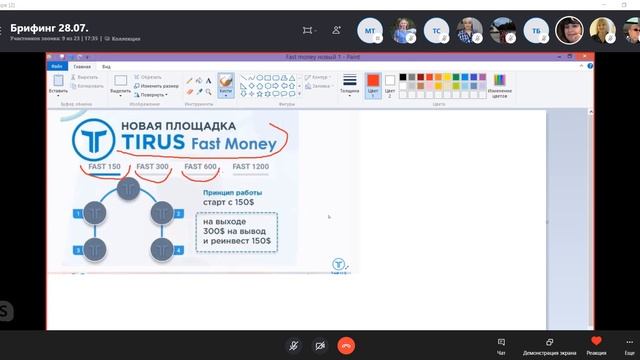Image resolution: width=640 pixels, height=360 pixels.
Task: Select the Text tool A
Action: [209, 80]
